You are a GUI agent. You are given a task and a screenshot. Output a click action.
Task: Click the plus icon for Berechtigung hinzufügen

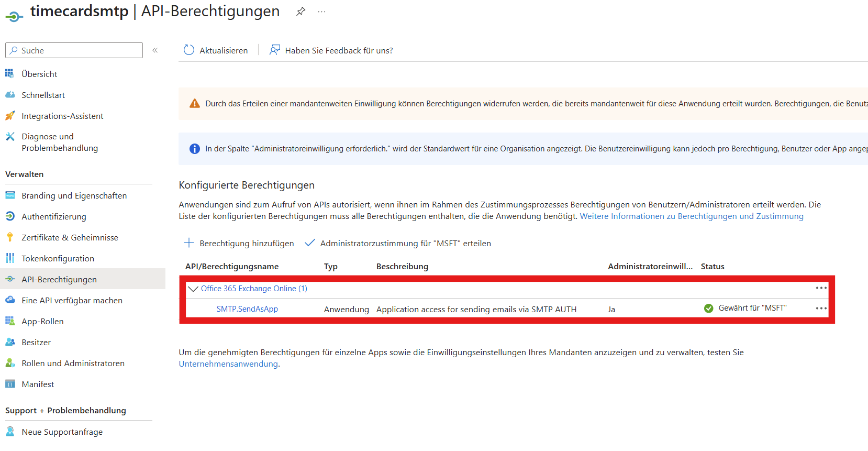click(x=189, y=243)
